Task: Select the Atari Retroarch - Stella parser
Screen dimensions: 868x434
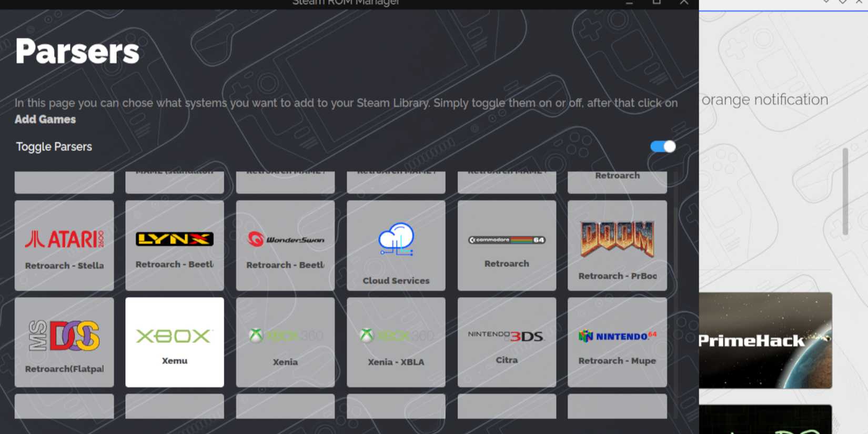Action: tap(64, 245)
